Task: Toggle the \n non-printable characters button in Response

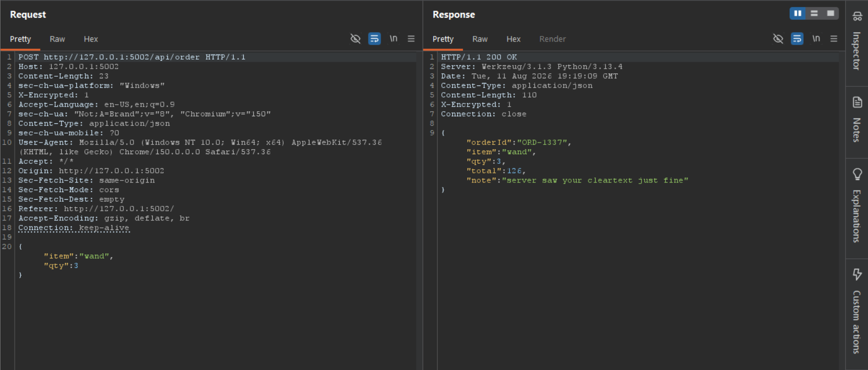Action: 816,38
